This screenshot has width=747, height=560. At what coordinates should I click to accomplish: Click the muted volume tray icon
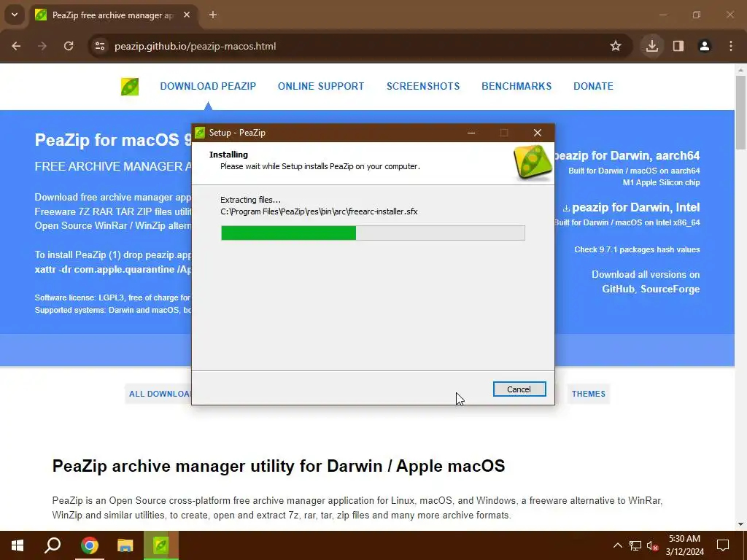pyautogui.click(x=652, y=545)
